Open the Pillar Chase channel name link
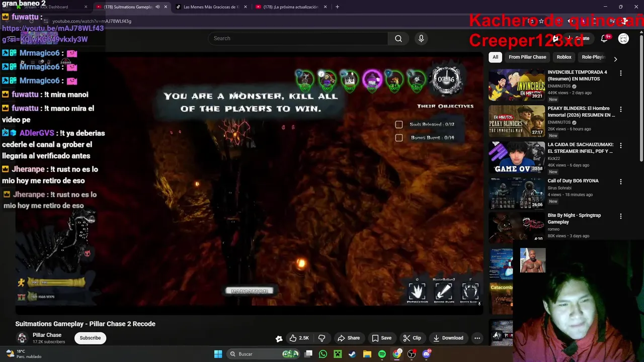Viewport: 644px width, 362px height. tap(47, 335)
